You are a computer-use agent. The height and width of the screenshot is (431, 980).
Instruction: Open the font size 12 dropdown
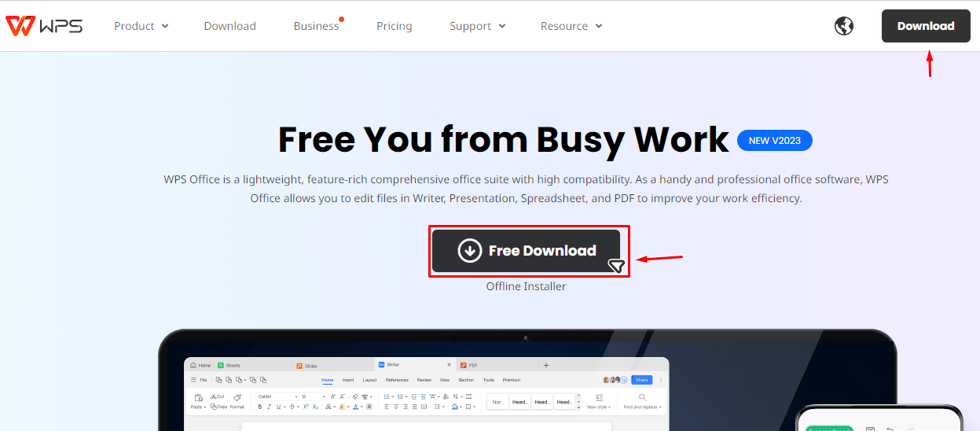tap(312, 396)
